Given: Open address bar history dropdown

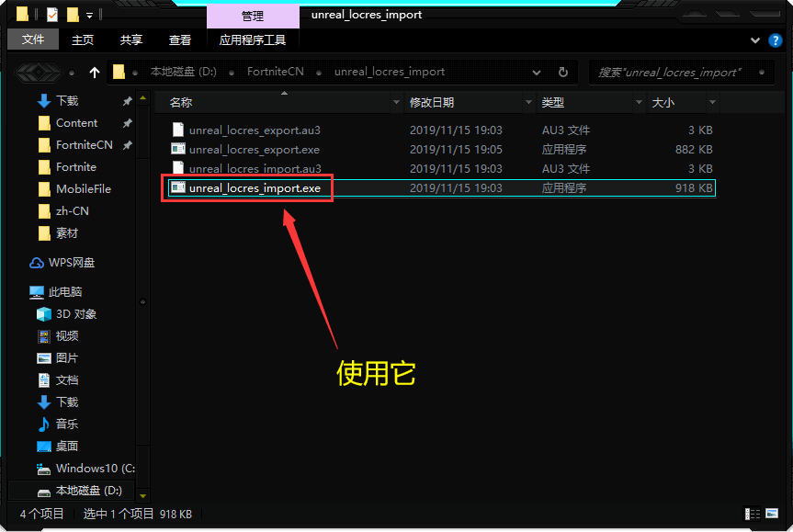Looking at the screenshot, I should 537,73.
